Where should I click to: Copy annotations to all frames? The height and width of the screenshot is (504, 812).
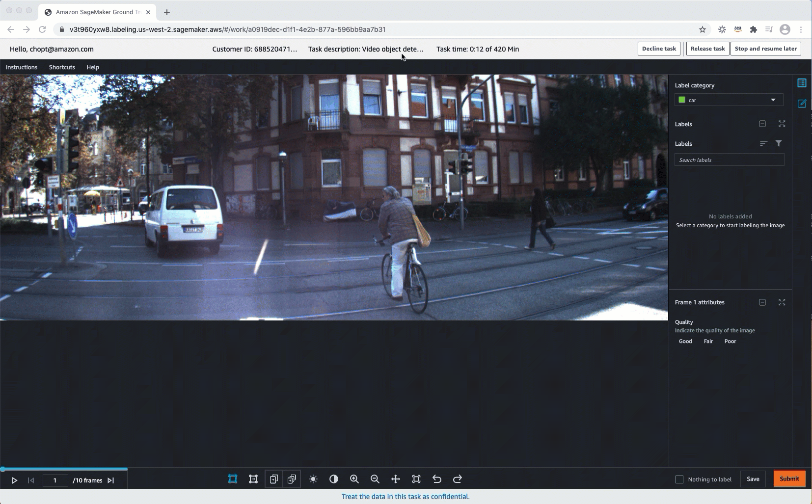292,479
